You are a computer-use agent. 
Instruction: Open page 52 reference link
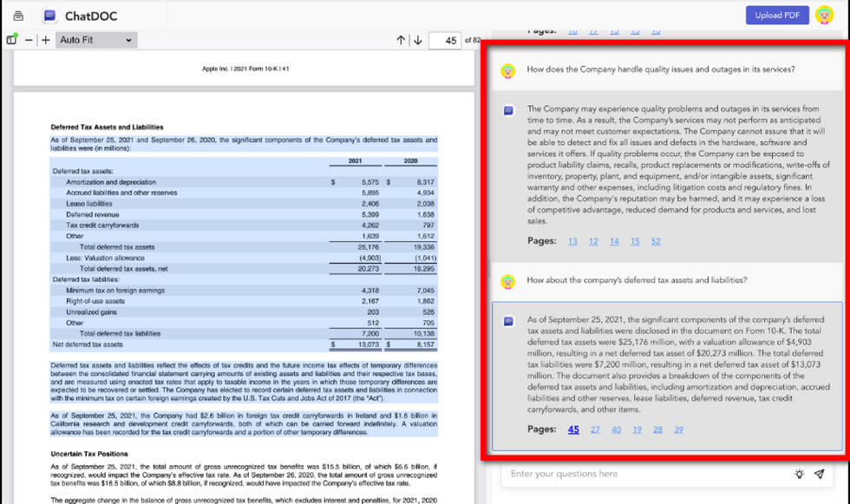(657, 242)
